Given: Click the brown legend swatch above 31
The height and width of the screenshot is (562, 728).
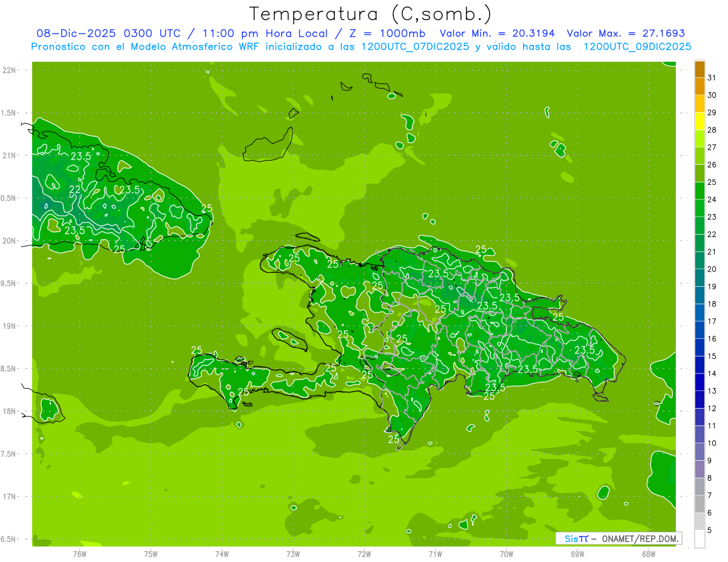Looking at the screenshot, I should click(699, 69).
